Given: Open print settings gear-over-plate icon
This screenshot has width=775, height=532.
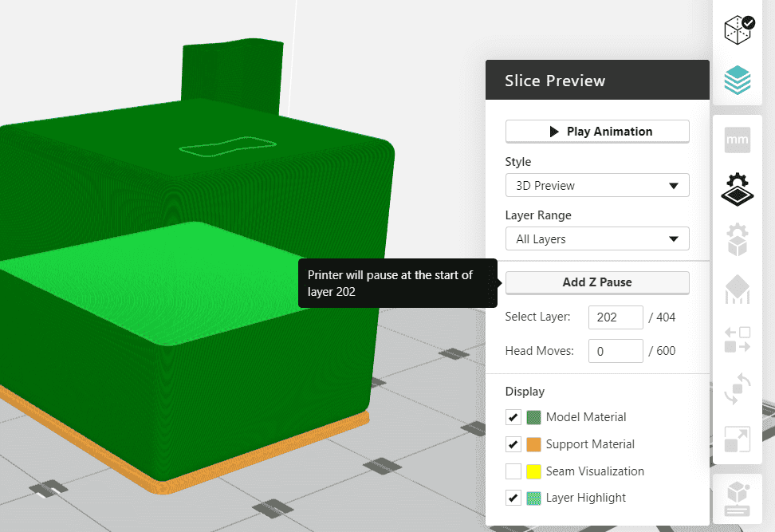Looking at the screenshot, I should pyautogui.click(x=738, y=189).
